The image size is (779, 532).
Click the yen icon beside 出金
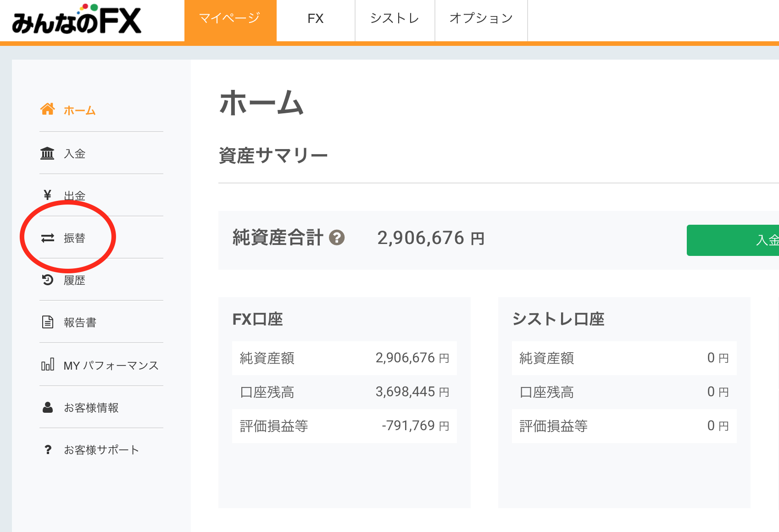[47, 195]
